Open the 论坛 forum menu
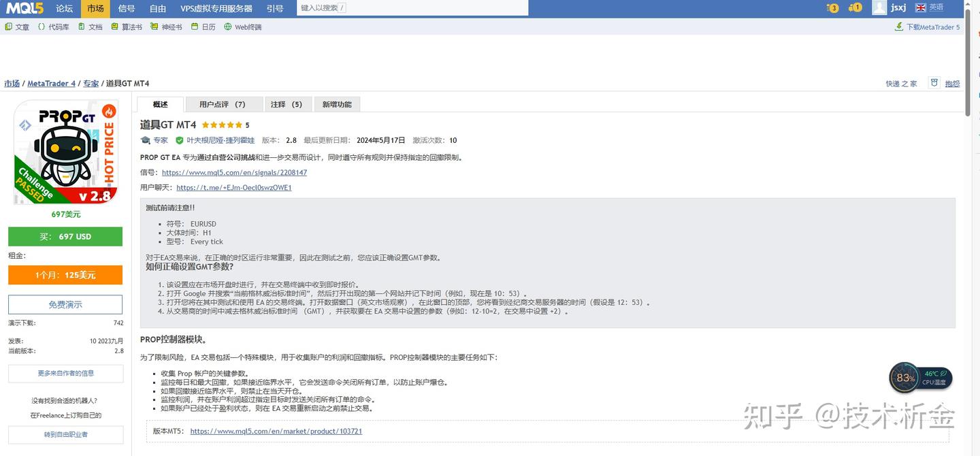The width and height of the screenshot is (980, 456). (65, 8)
